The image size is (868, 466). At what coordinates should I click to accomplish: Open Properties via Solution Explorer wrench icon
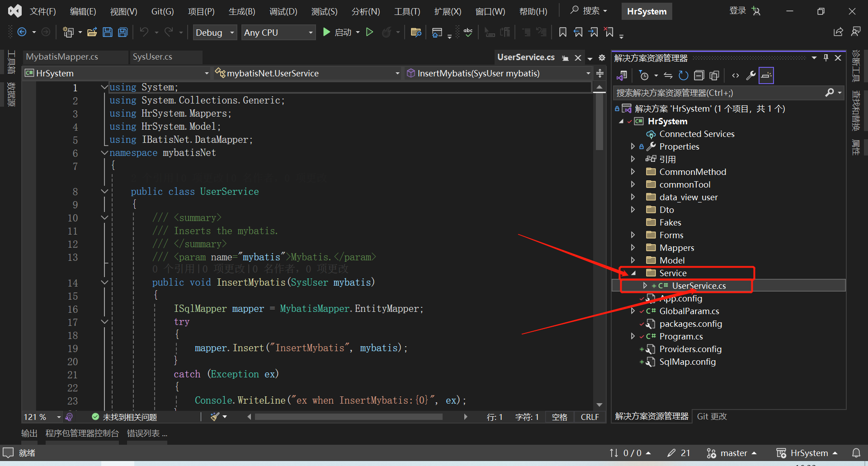tap(750, 75)
